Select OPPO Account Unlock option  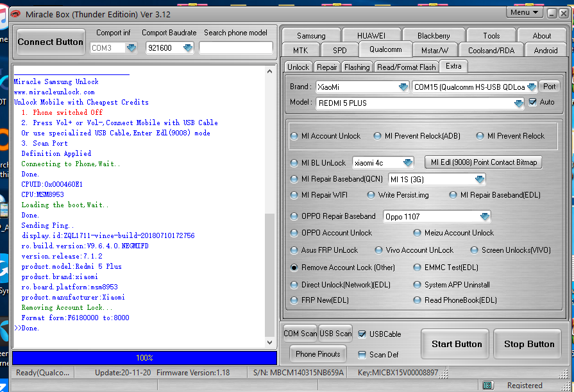click(x=331, y=233)
